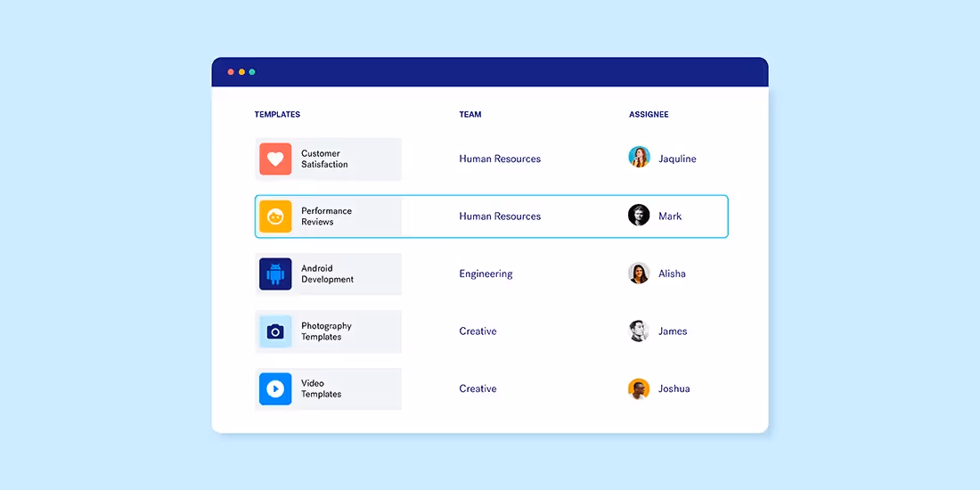The height and width of the screenshot is (490, 980).
Task: Click assignee name Mark
Action: (670, 216)
